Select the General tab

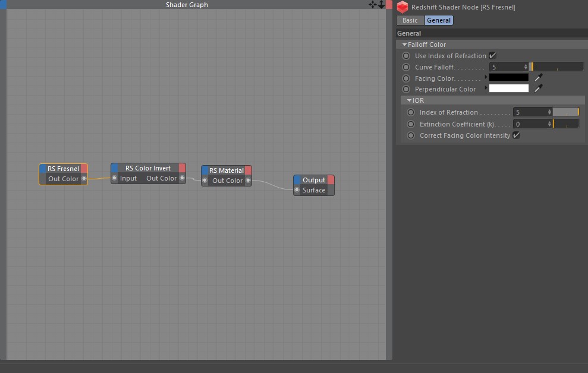tap(439, 20)
